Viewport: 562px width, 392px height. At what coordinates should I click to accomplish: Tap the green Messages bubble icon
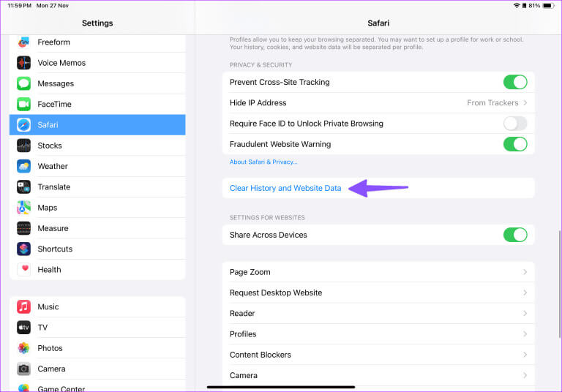point(23,83)
